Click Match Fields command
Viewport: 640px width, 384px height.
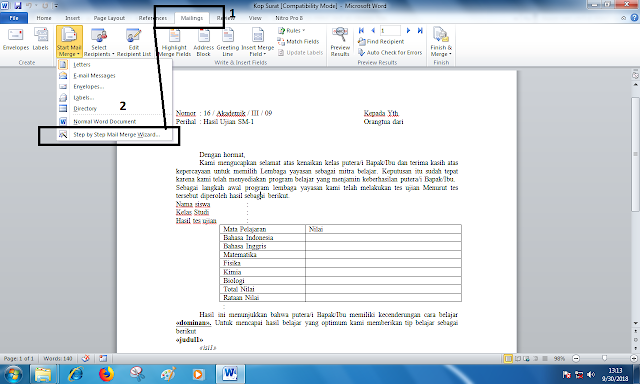pyautogui.click(x=298, y=41)
